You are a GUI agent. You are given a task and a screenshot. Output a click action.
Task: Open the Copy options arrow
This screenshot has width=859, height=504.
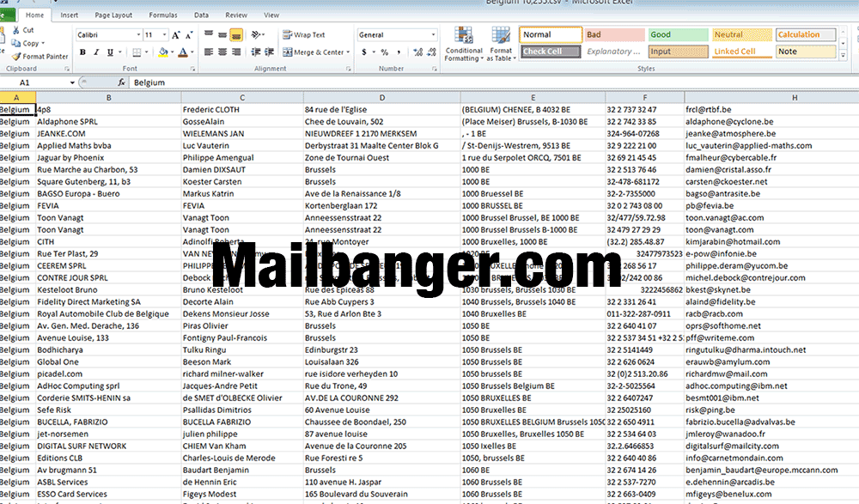tap(43, 43)
